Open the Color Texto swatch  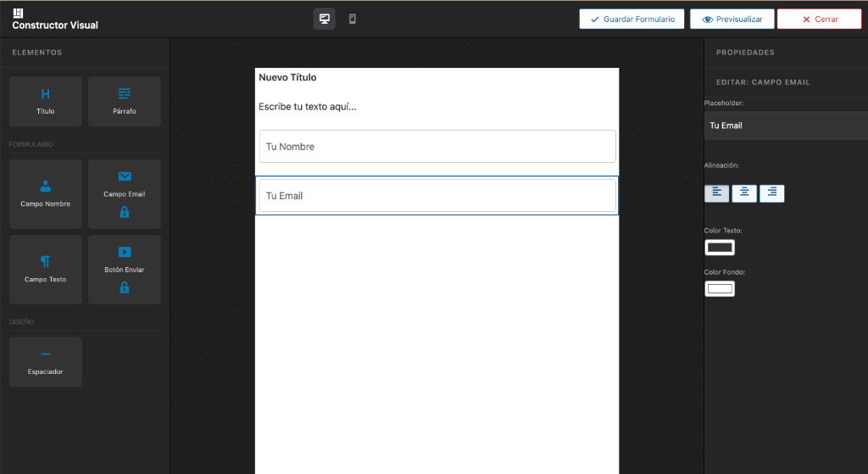click(x=720, y=248)
